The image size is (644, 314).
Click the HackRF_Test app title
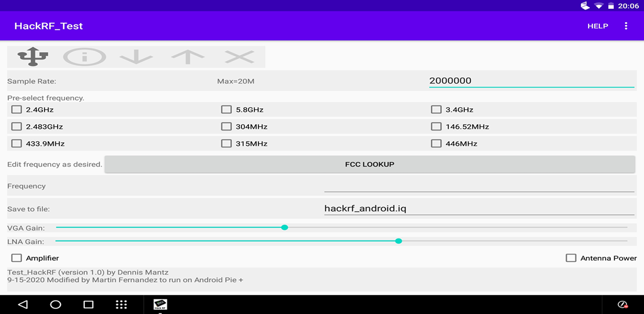pos(48,26)
